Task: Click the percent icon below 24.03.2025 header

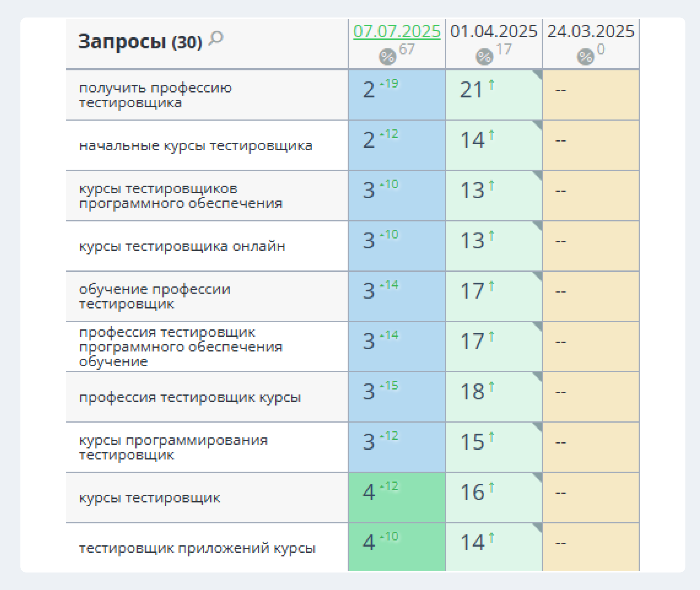Action: pyautogui.click(x=585, y=55)
